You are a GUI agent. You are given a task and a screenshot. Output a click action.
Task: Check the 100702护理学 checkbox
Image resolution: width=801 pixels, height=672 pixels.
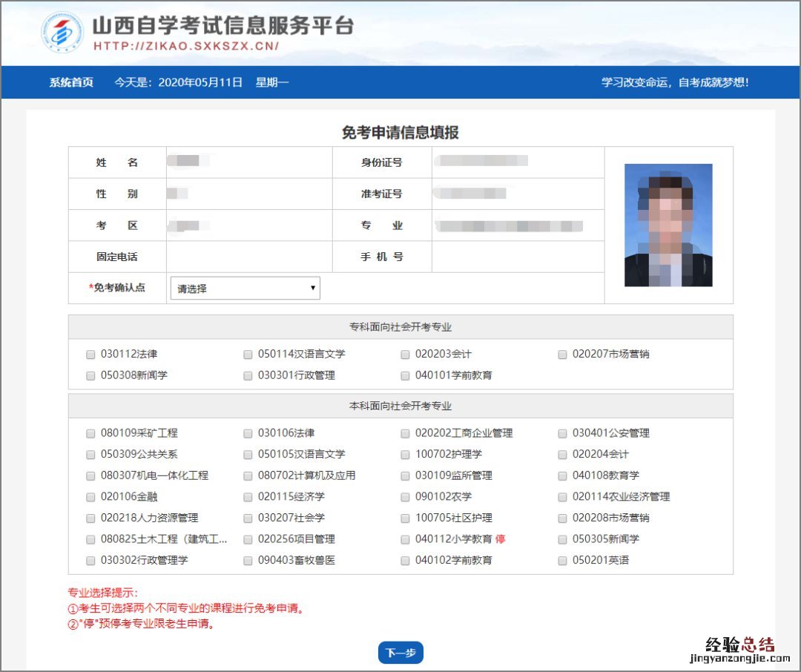tap(405, 455)
